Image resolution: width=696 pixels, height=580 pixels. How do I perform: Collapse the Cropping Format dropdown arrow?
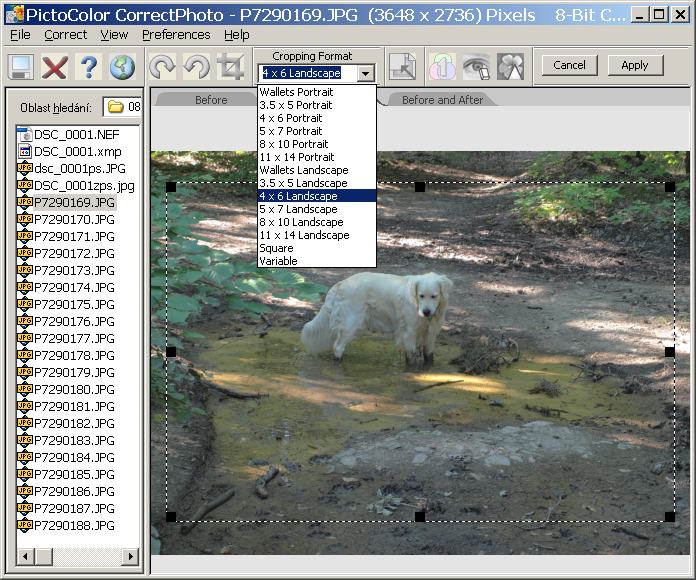[x=366, y=73]
